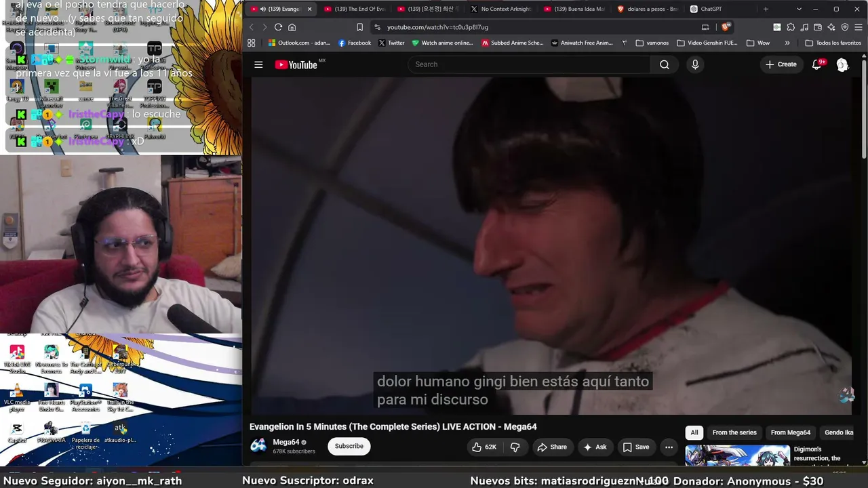
Task: Open the PRAGMATA desktop shortcut
Action: (x=52, y=432)
